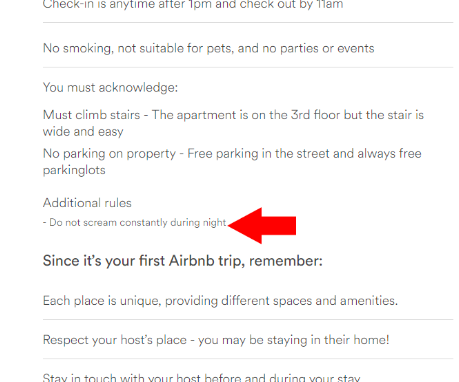This screenshot has height=382, width=459.
Task: Click the red arrow pointing at the rule
Action: click(x=262, y=226)
